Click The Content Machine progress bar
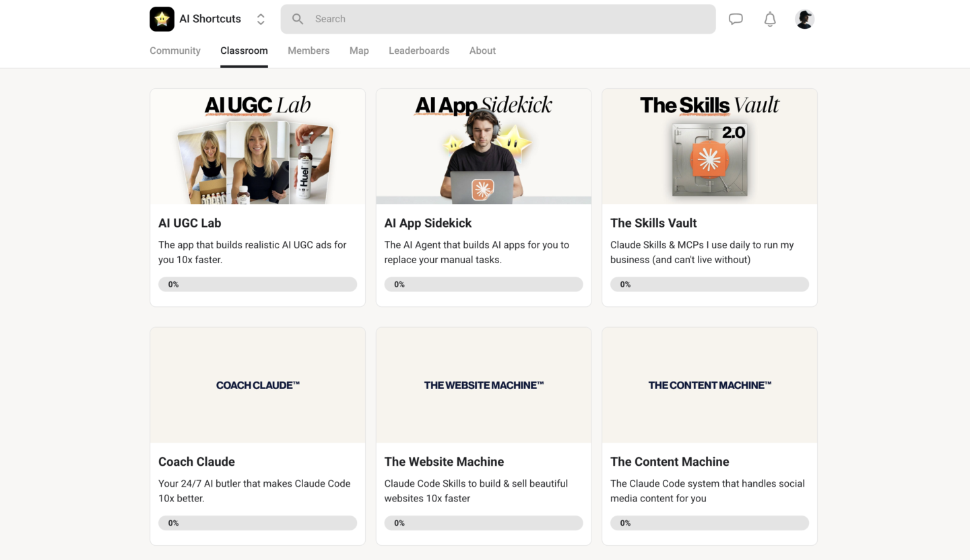 (x=709, y=523)
